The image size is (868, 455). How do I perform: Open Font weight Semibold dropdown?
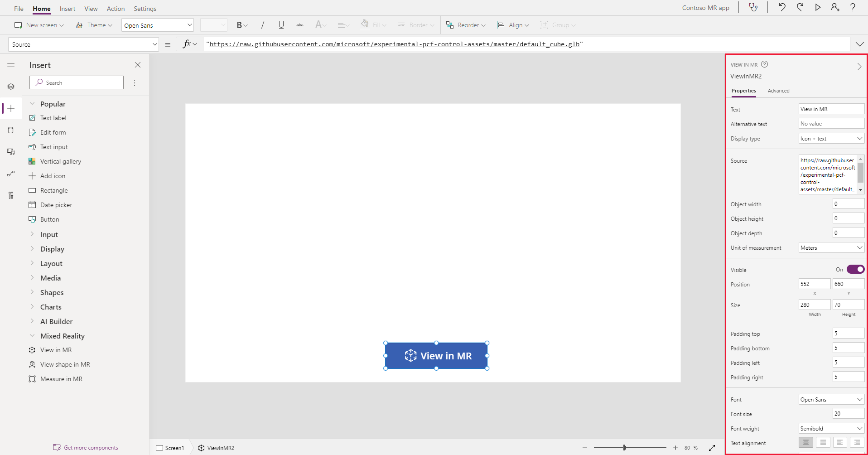click(x=831, y=428)
